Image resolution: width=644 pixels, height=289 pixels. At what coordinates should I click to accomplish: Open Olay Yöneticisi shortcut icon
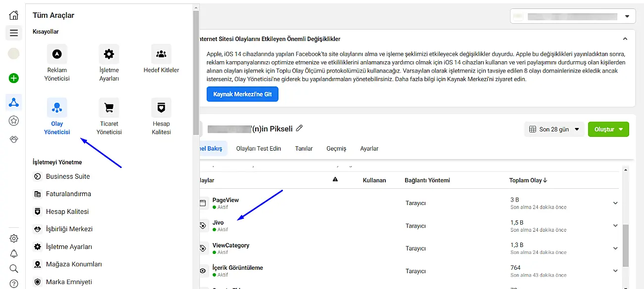[x=57, y=107]
